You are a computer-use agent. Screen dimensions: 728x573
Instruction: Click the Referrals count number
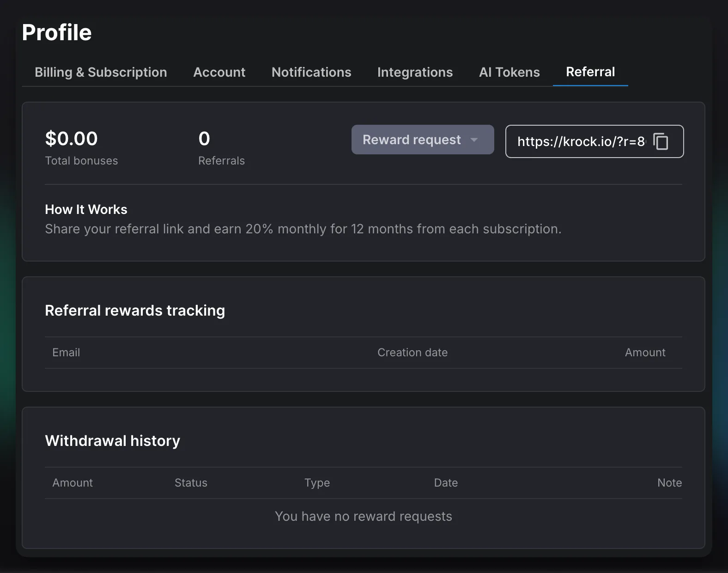[204, 139]
